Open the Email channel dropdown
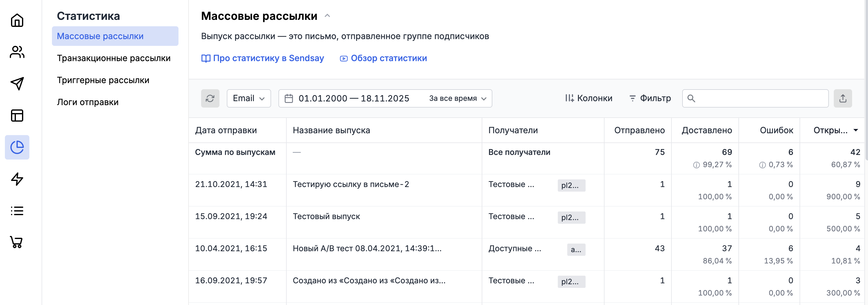The height and width of the screenshot is (305, 868). 249,98
